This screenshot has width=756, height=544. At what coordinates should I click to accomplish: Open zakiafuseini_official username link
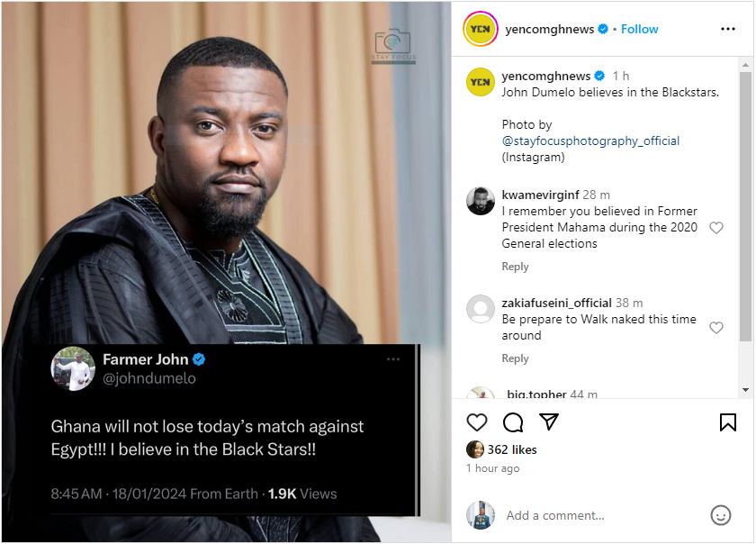(x=557, y=303)
